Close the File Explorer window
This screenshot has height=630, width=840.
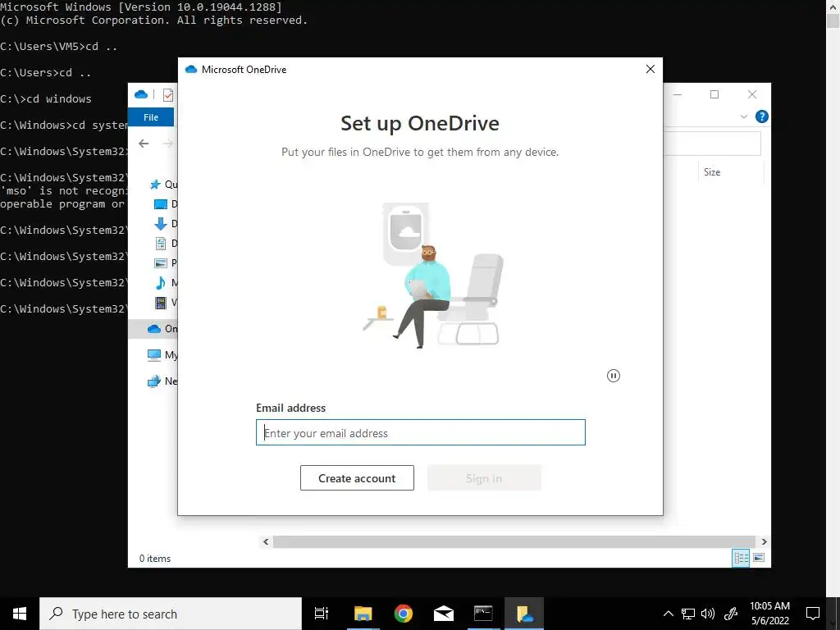[752, 94]
